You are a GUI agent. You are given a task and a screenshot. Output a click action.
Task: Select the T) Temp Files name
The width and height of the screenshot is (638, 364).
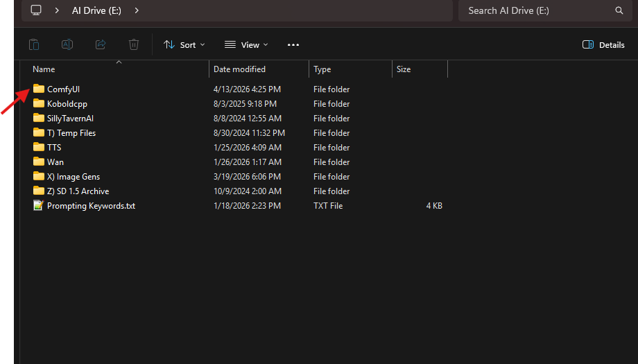coord(71,133)
